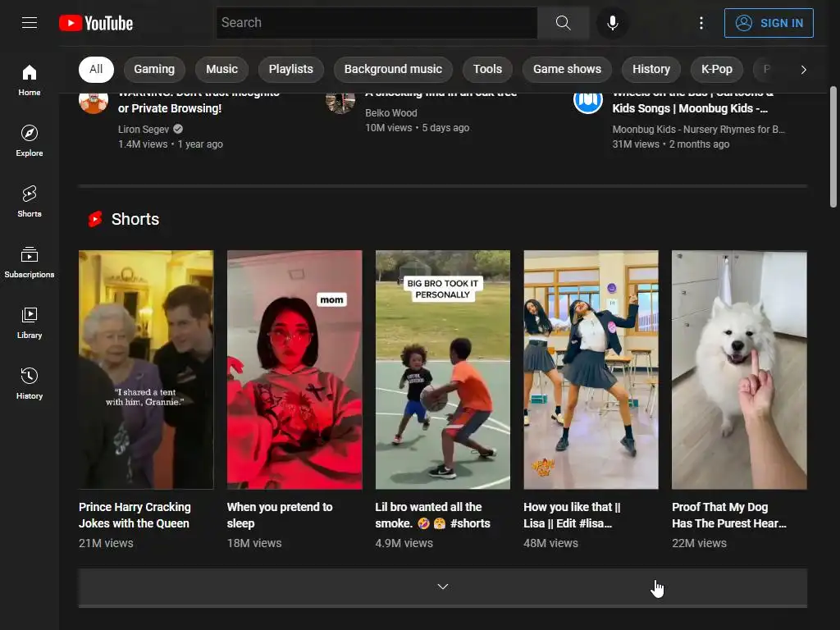Start voice search with microphone icon

(x=612, y=22)
